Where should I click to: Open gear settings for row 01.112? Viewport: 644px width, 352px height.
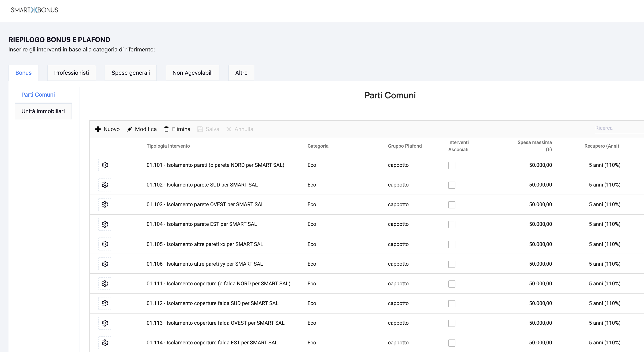tap(105, 303)
